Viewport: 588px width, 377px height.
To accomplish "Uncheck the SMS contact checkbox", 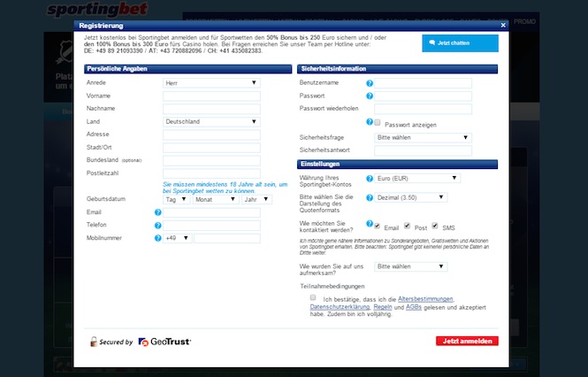I will click(x=435, y=227).
